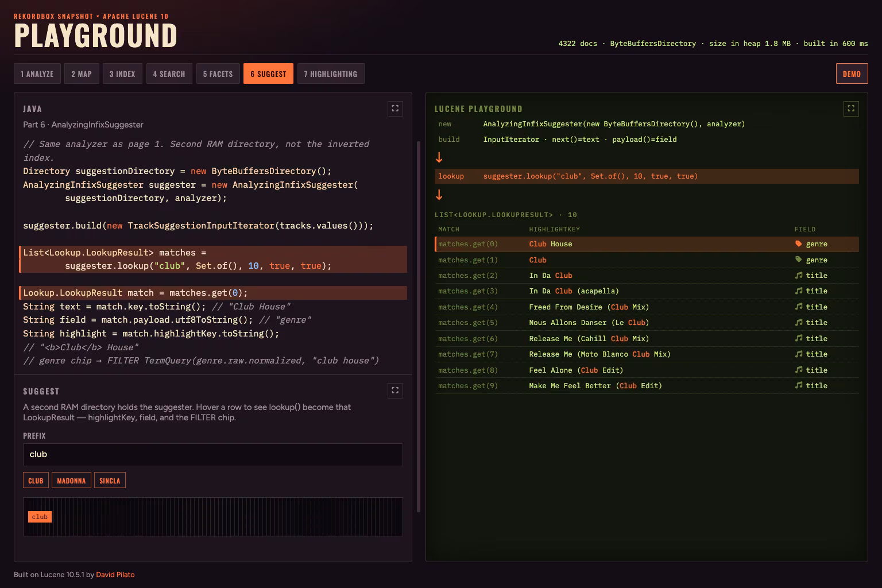Viewport: 882px width, 588px height.
Task: Open the 7 HIGHLIGHTING tab
Action: point(331,73)
